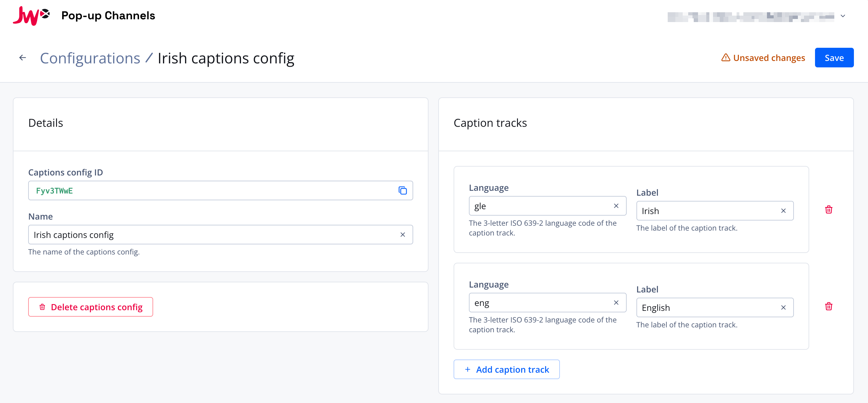This screenshot has width=868, height=403.
Task: Add a new caption track
Action: [x=507, y=369]
